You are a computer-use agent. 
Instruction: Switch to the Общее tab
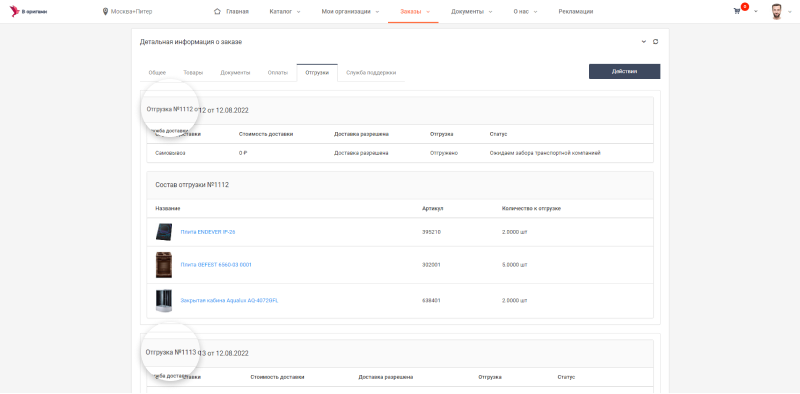[157, 72]
